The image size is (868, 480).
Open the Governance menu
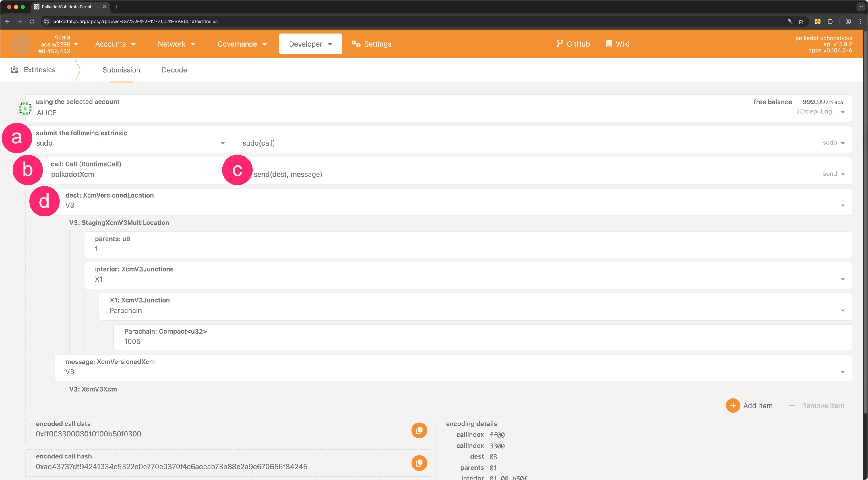(242, 44)
